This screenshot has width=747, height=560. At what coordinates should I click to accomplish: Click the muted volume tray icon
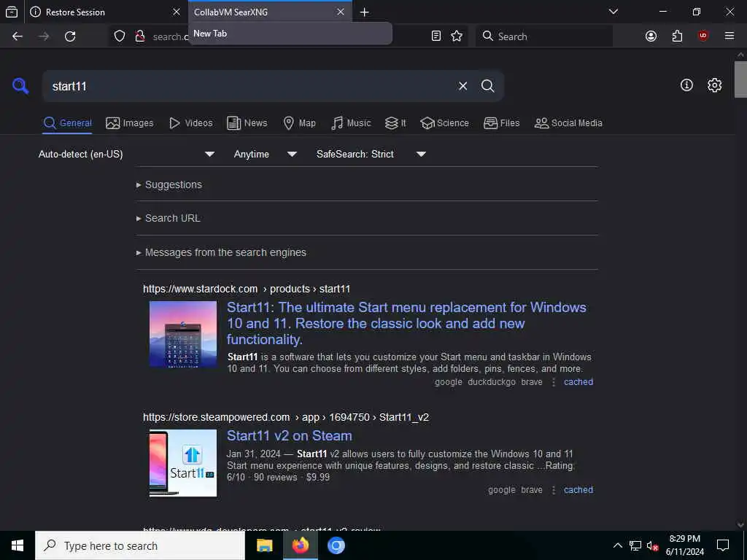click(x=652, y=545)
